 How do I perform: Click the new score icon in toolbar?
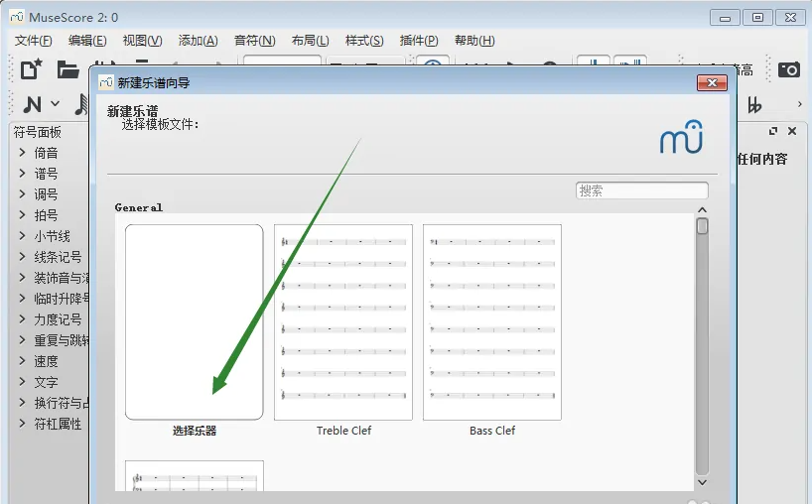coord(31,68)
